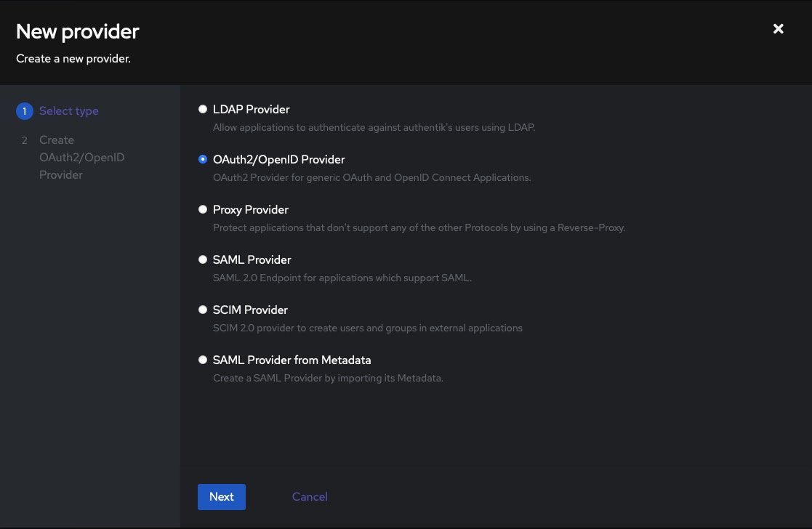Pick the SCIM Provider option
812x529 pixels.
pyautogui.click(x=203, y=309)
